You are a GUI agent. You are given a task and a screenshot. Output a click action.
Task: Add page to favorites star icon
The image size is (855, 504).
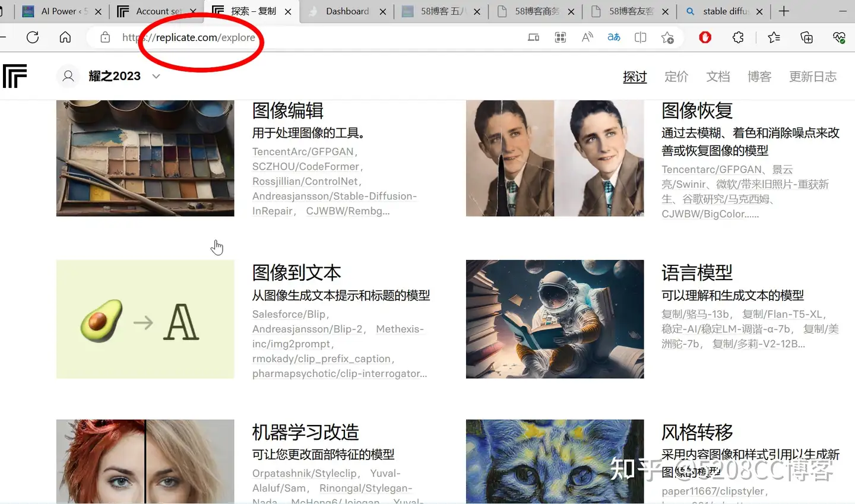click(x=667, y=37)
